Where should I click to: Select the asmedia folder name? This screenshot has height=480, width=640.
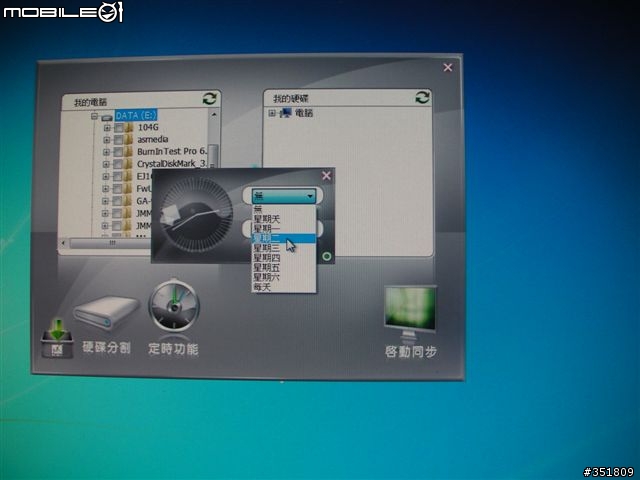point(153,139)
